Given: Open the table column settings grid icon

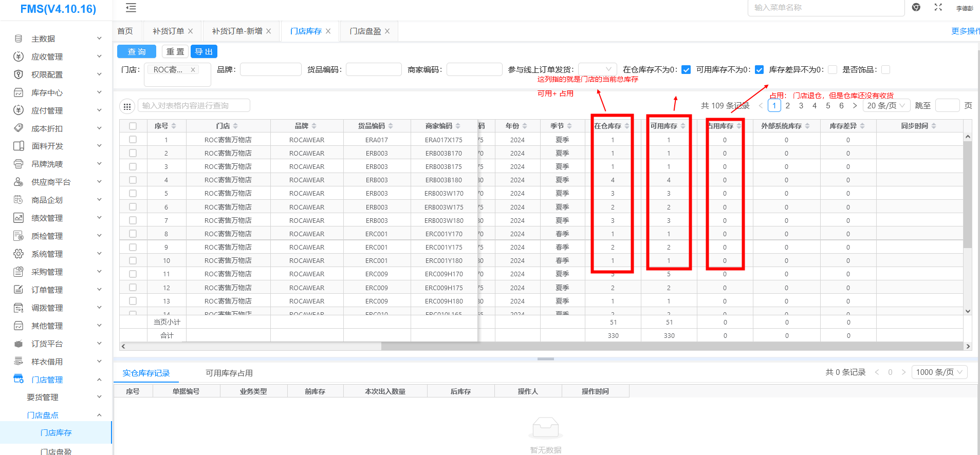Looking at the screenshot, I should tap(127, 106).
